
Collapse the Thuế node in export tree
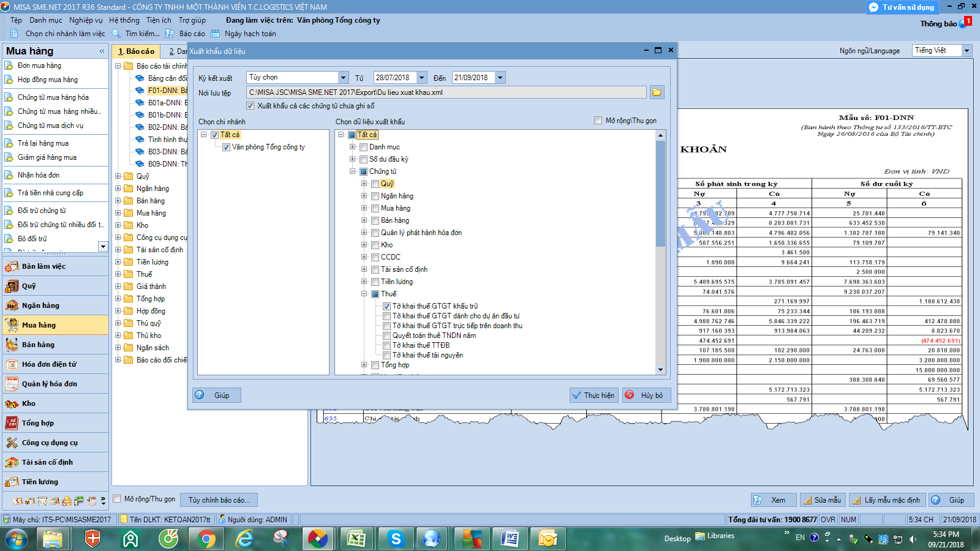364,294
